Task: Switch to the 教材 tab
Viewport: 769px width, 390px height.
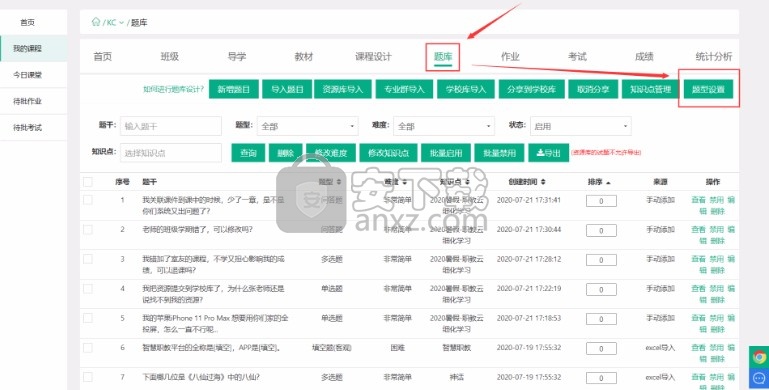Action: tap(304, 56)
